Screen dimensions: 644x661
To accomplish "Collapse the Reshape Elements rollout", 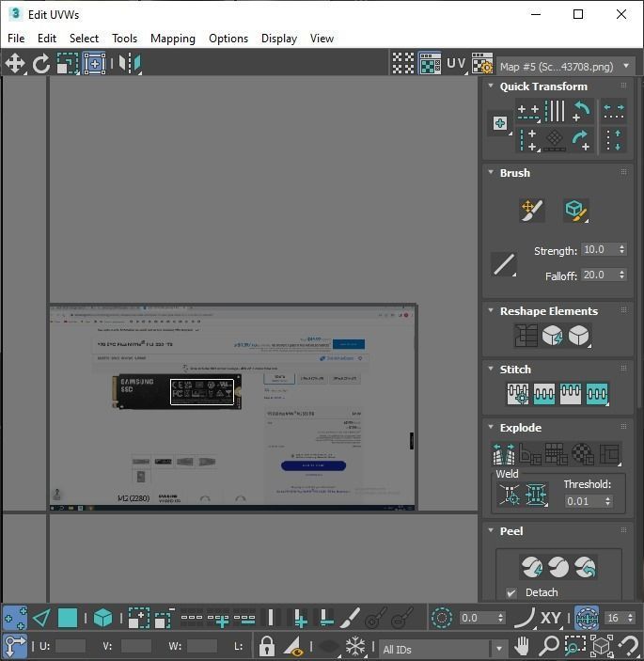I will tap(491, 310).
